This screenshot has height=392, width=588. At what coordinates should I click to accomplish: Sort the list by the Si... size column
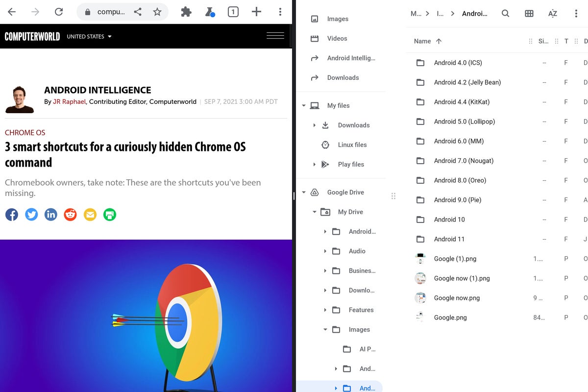pos(543,41)
